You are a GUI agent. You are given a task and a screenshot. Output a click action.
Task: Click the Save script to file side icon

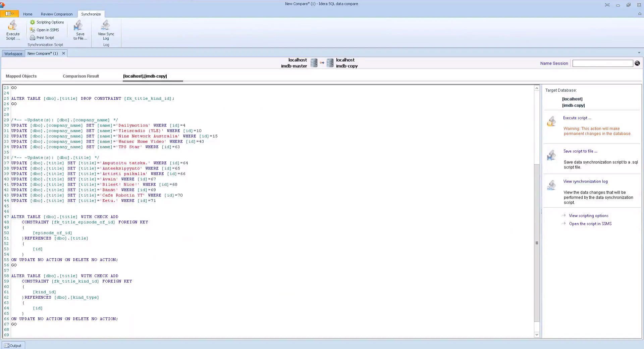pos(551,155)
